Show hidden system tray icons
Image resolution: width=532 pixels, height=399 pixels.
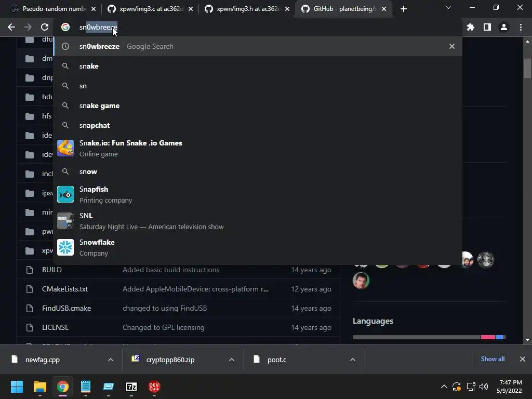[444, 387]
